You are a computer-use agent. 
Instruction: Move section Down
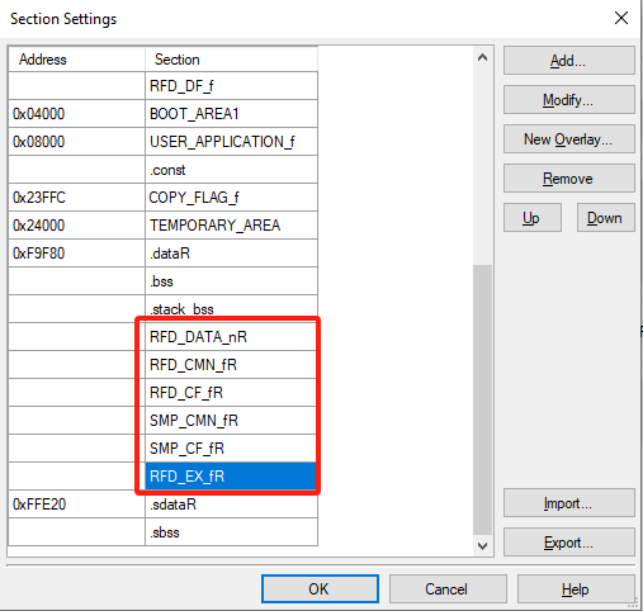[605, 218]
